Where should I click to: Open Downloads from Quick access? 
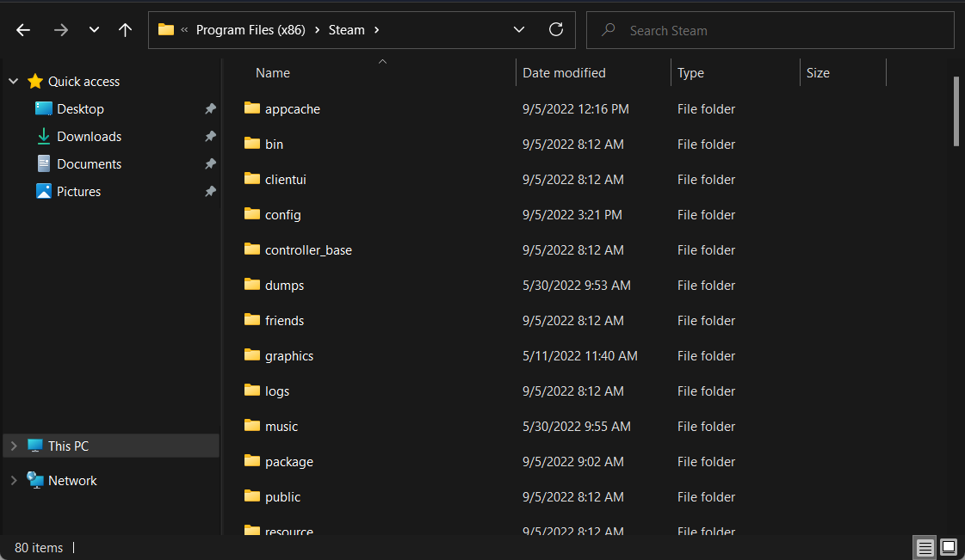[x=89, y=137]
